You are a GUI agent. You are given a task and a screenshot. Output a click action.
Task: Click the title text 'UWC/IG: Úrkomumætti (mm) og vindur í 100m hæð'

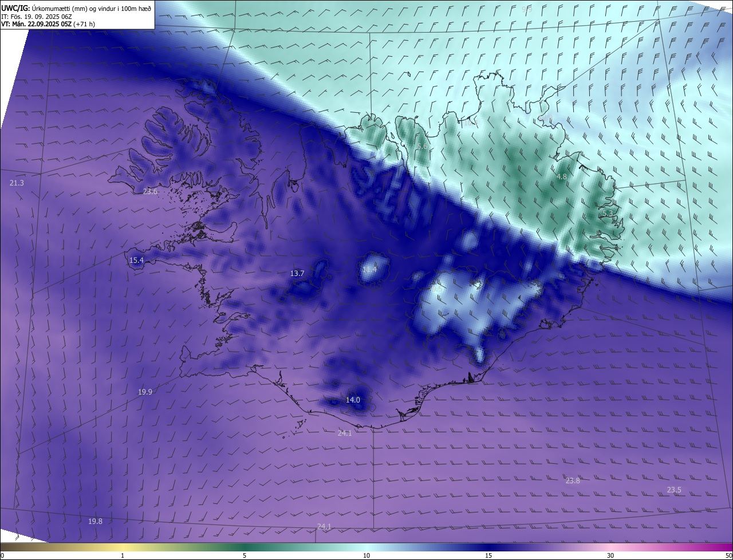[x=76, y=8]
